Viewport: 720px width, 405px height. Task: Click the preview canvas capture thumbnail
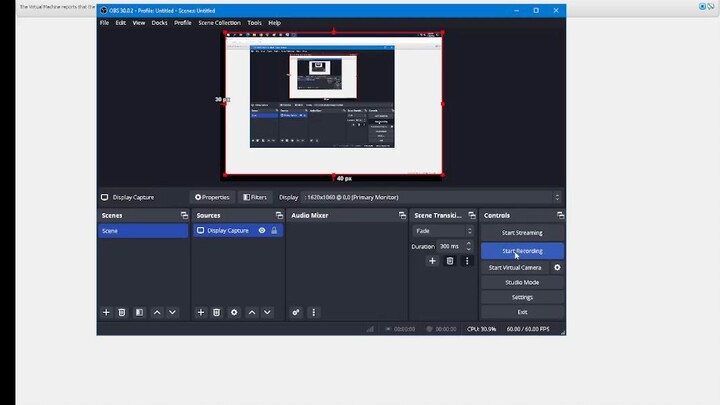point(333,104)
